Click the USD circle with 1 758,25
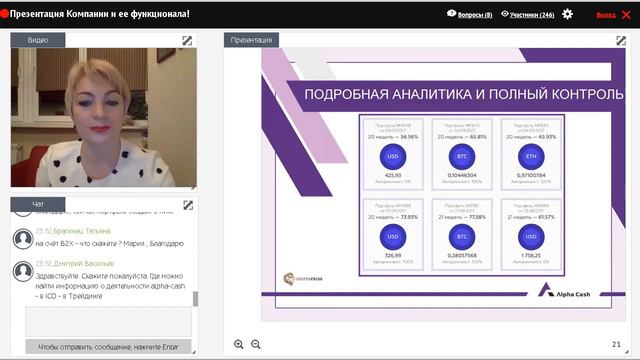Image resolution: width=640 pixels, height=360 pixels. coord(531,237)
